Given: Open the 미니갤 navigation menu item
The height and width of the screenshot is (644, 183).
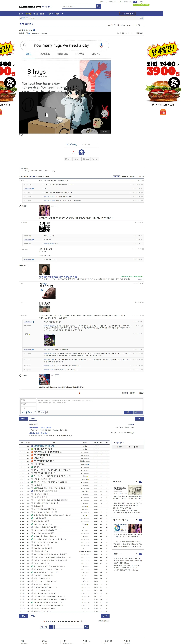Looking at the screenshot, I should (x=35, y=14).
